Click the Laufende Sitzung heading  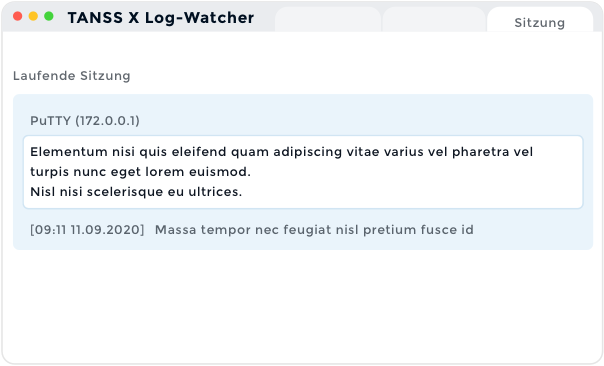(72, 76)
